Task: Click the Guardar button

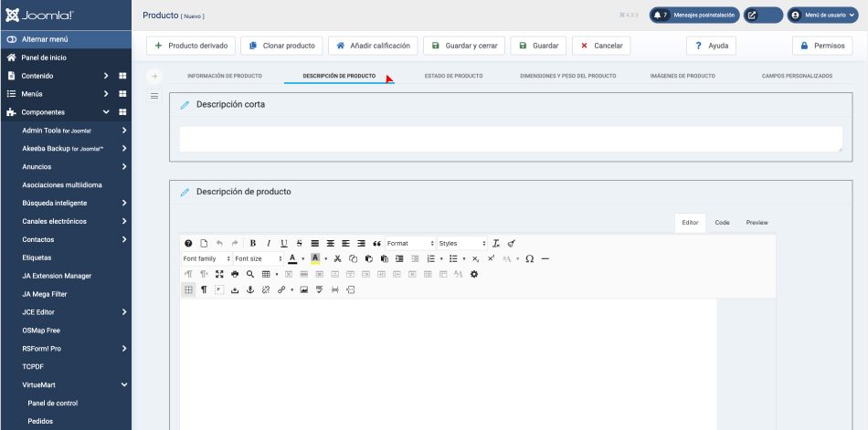Action: 538,46
